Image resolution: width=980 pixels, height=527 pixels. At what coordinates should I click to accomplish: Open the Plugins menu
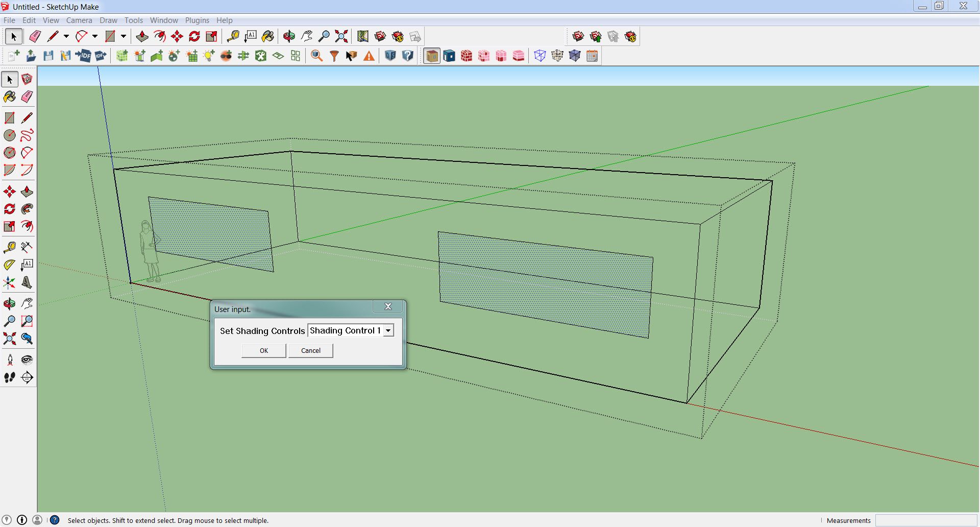coord(197,20)
